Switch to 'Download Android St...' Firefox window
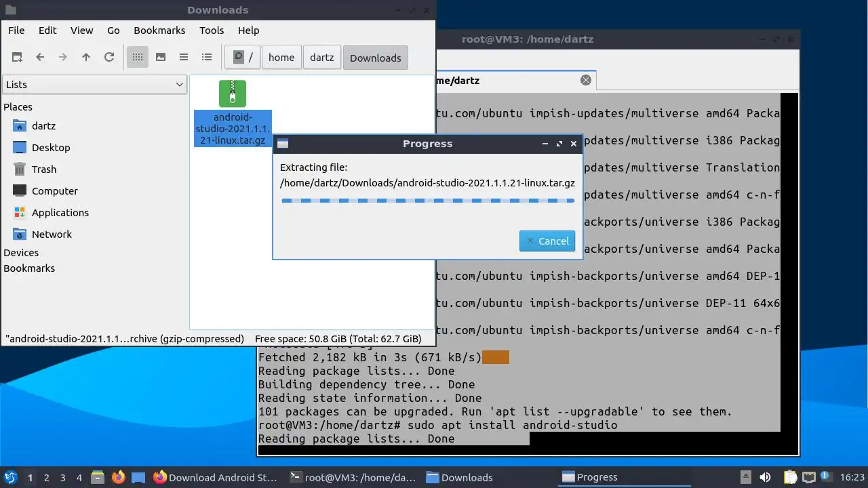This screenshot has height=488, width=868. 216,477
